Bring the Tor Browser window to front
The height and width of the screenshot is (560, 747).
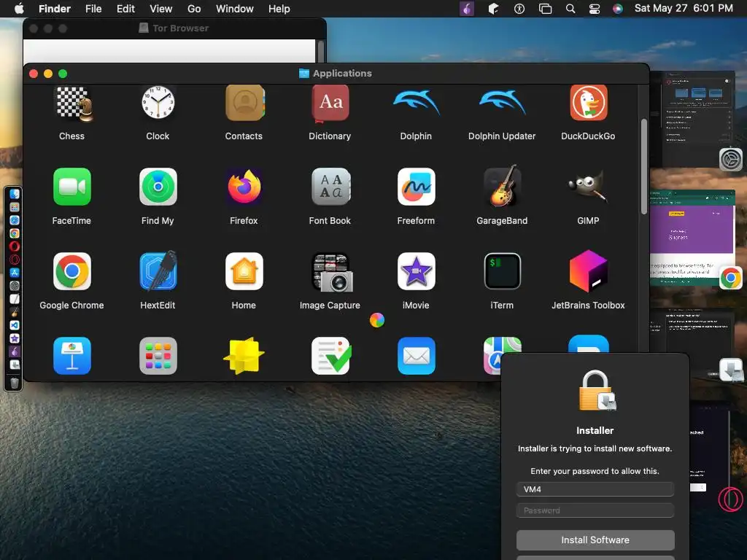click(x=174, y=28)
